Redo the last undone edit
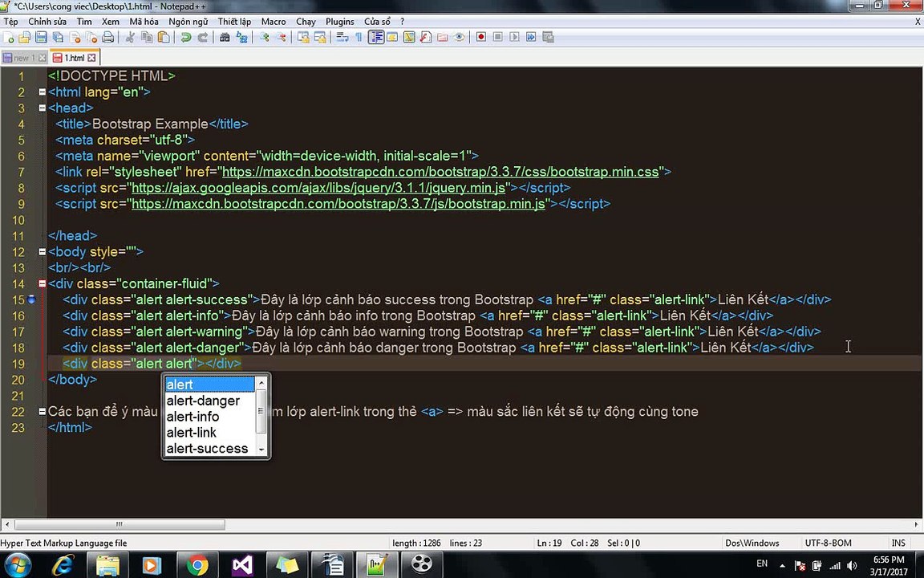The image size is (924, 578). 203,37
